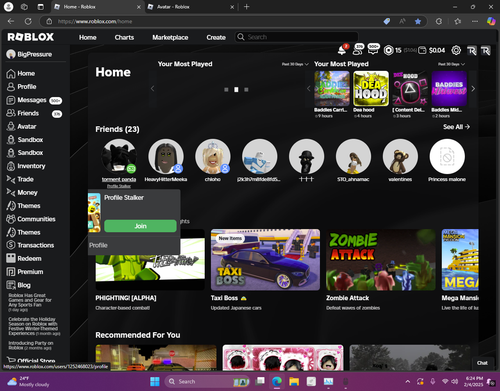This screenshot has width=500, height=391.
Task: Click the BigPressure username avatar
Action: point(11,54)
